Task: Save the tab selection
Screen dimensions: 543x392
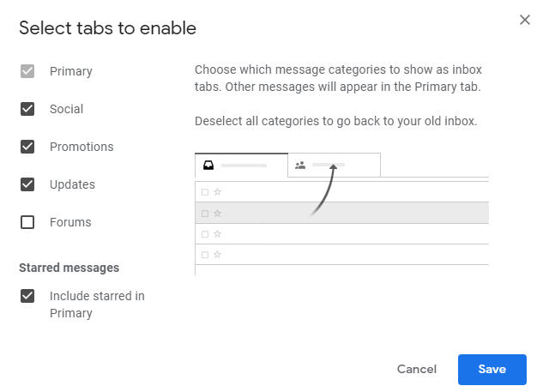Action: coord(492,369)
